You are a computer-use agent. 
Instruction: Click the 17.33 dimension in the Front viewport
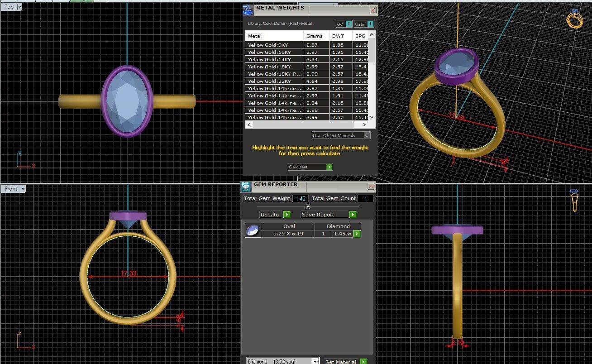pyautogui.click(x=129, y=273)
